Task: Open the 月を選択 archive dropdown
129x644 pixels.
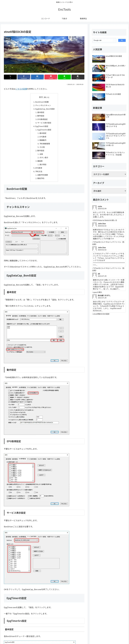Action: pos(109,191)
